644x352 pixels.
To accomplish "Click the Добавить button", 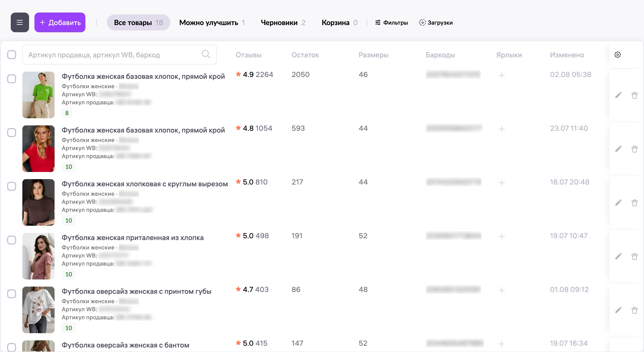I will click(60, 23).
